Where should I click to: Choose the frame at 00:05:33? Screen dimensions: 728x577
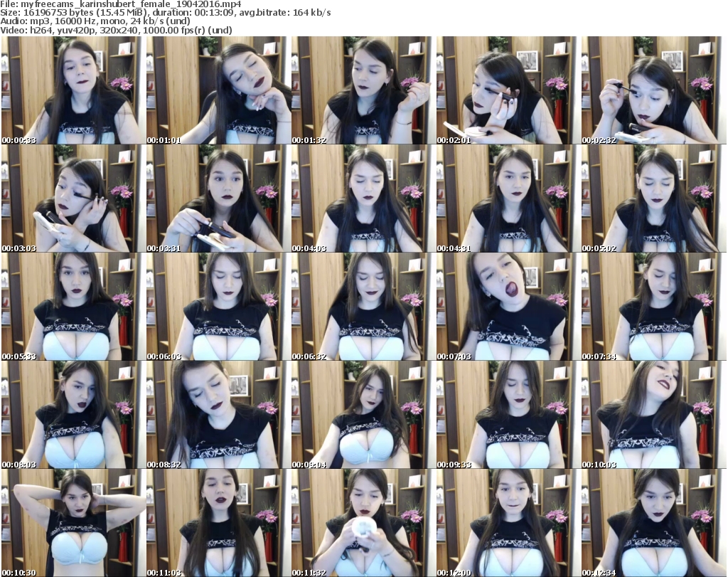point(73,307)
